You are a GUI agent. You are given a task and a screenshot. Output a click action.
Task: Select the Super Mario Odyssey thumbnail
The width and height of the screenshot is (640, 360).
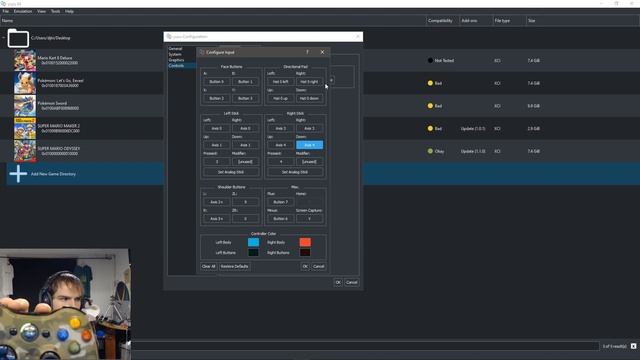25,151
